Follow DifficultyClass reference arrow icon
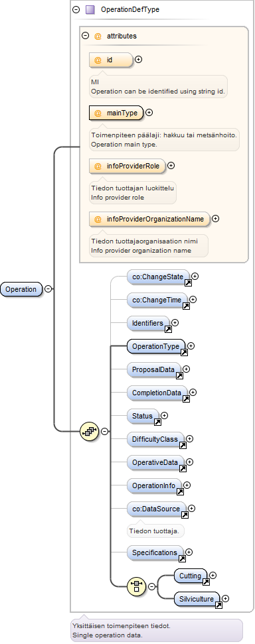 coord(183,445)
